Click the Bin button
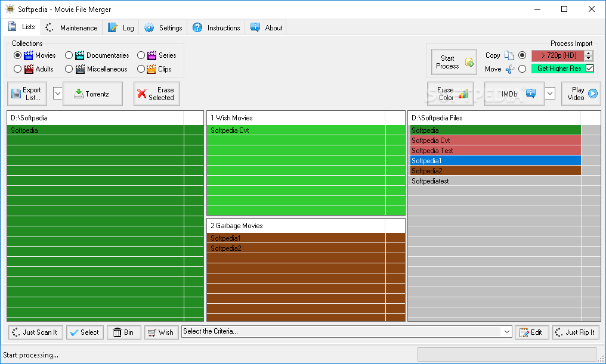 click(123, 332)
